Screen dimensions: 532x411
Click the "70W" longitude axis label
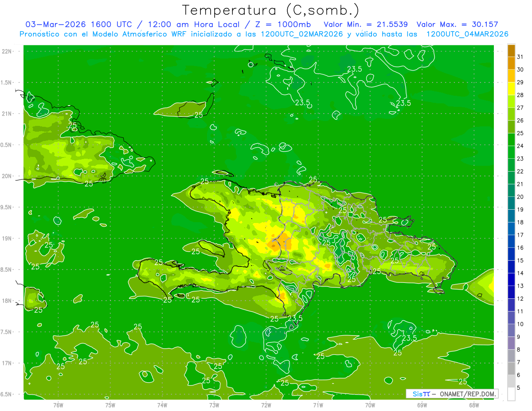(370, 405)
